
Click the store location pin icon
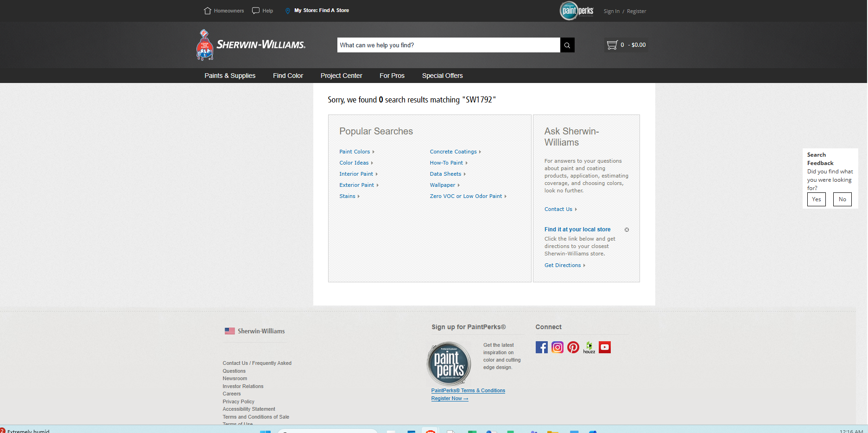click(288, 11)
